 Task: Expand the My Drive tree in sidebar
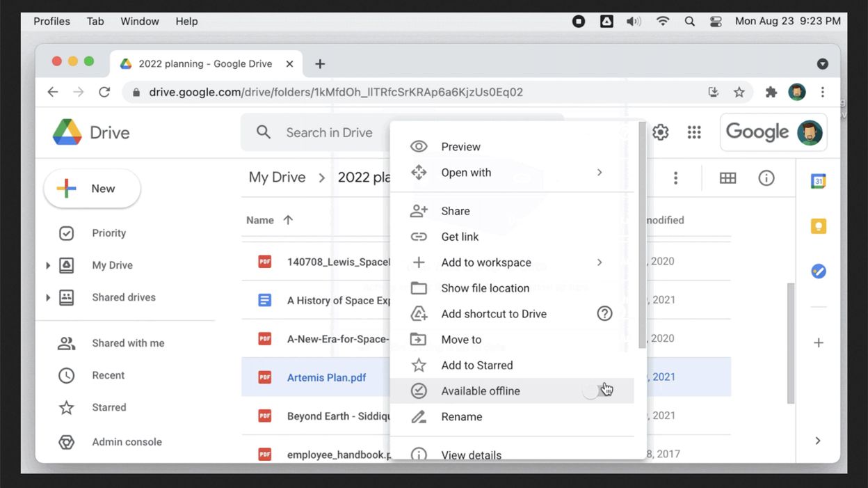coord(48,265)
